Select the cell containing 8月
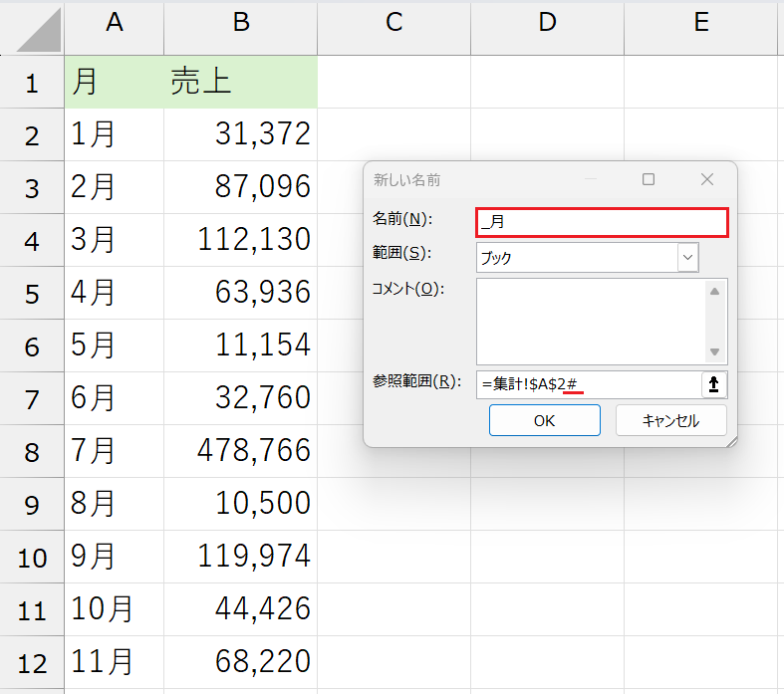784x694 pixels. pyautogui.click(x=114, y=504)
